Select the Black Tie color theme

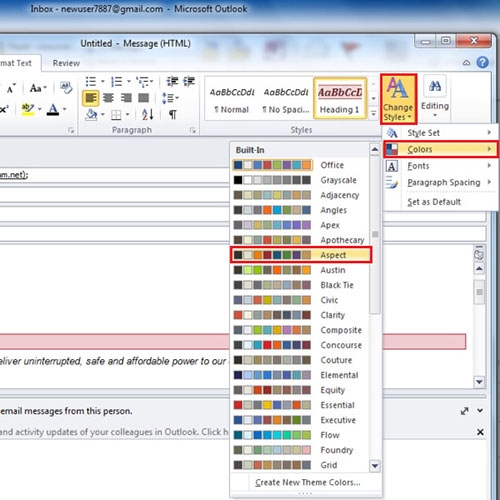click(x=300, y=285)
